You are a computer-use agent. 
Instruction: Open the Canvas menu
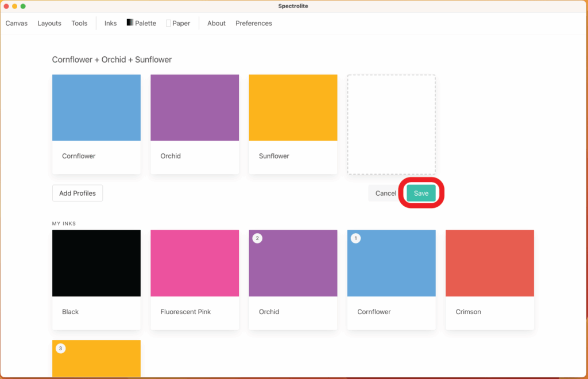pyautogui.click(x=17, y=24)
